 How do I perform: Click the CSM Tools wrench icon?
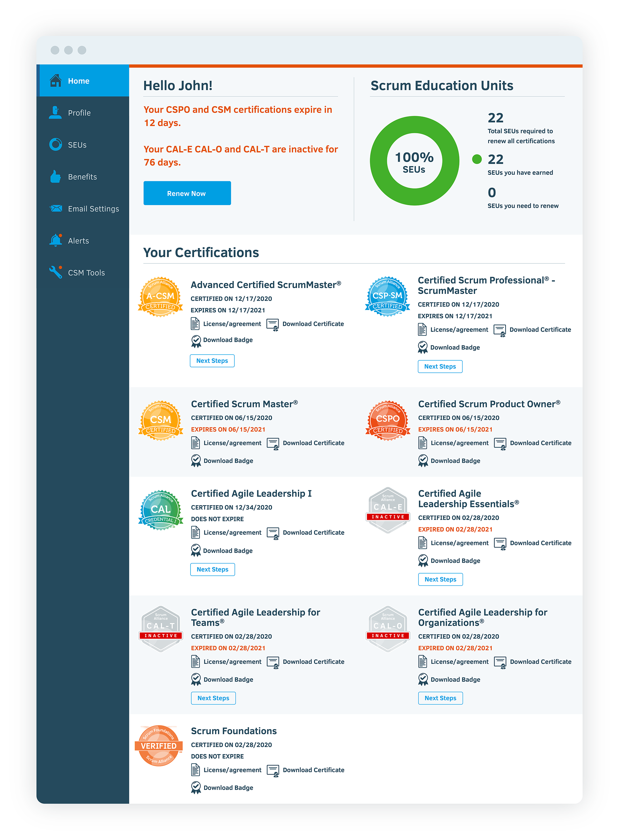click(55, 272)
